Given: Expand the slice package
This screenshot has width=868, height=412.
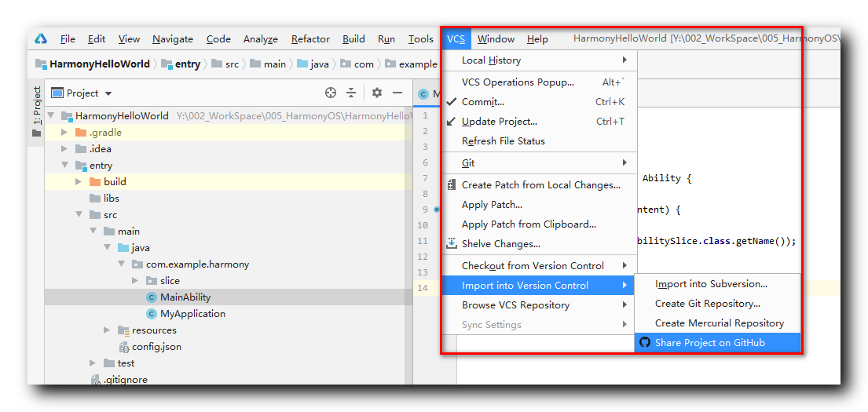Looking at the screenshot, I should pyautogui.click(x=135, y=281).
